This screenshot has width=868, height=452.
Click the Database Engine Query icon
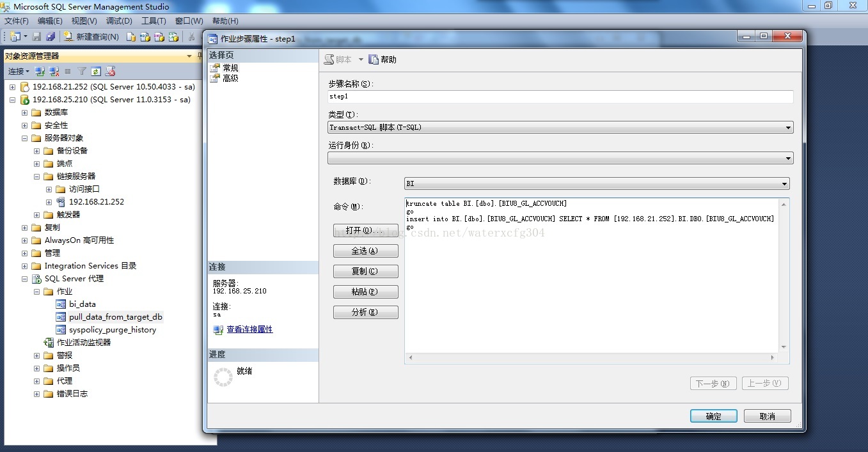pyautogui.click(x=130, y=36)
